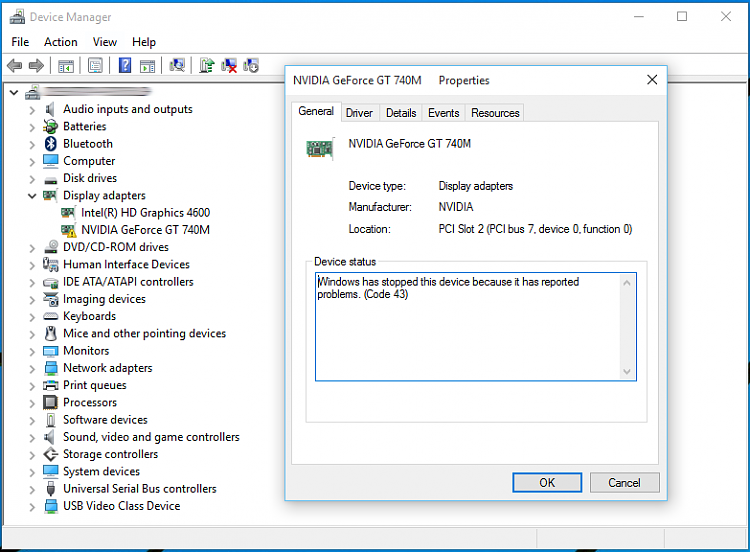Switch to the Details tab
The image size is (750, 552).
point(401,113)
